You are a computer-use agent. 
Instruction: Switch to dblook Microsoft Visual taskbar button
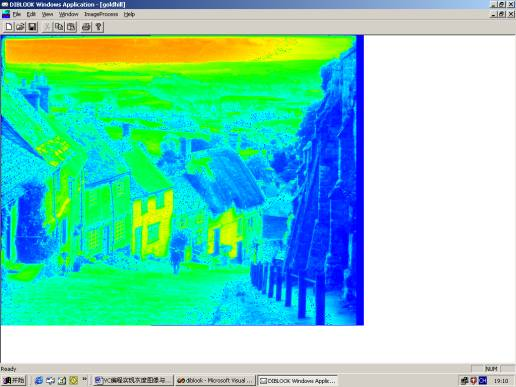[x=215, y=380]
